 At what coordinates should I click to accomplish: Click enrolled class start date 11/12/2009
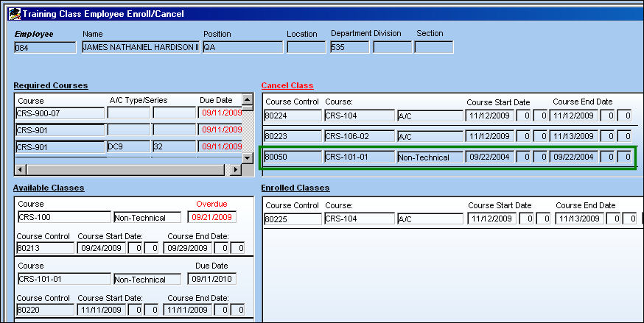492,219
